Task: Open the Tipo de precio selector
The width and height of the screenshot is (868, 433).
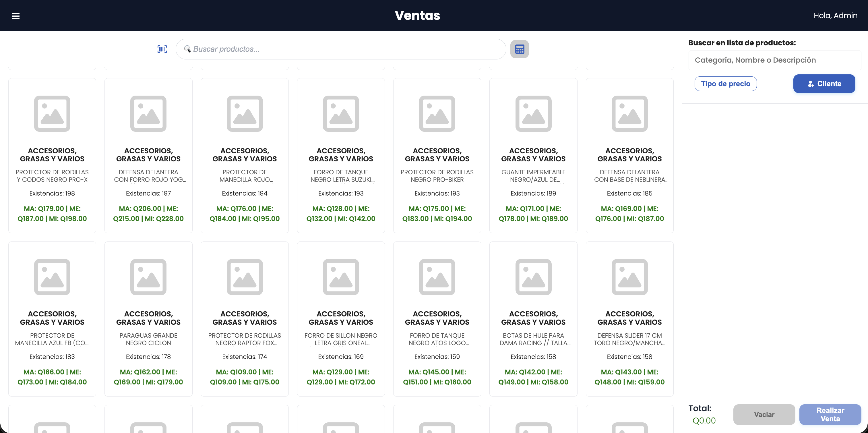Action: pyautogui.click(x=725, y=84)
